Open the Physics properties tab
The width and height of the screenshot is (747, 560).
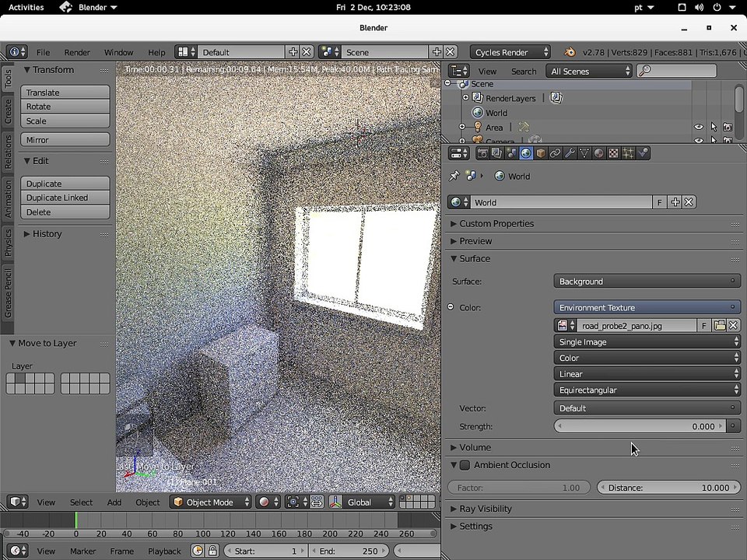coord(643,153)
